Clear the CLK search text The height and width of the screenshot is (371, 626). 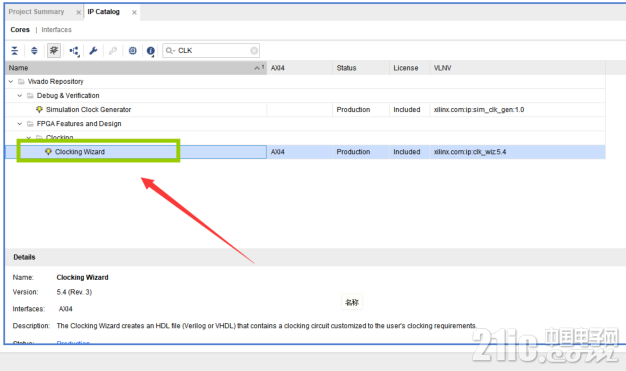point(254,51)
